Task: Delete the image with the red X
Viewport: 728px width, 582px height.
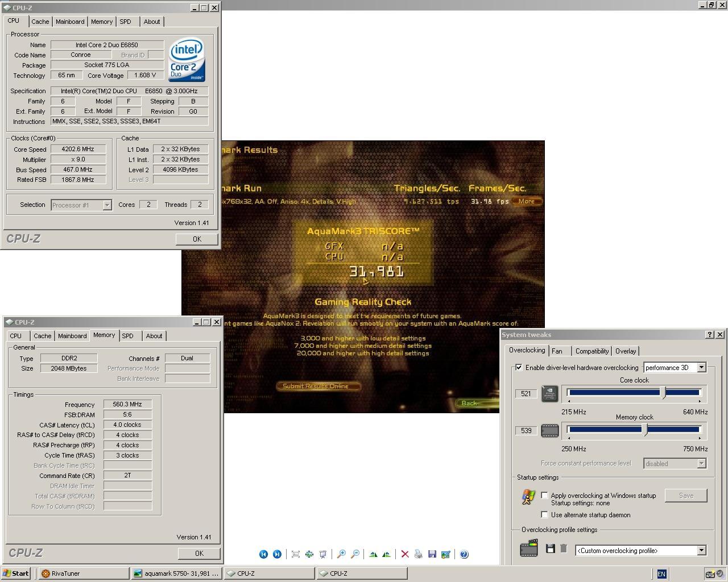Action: coord(405,554)
